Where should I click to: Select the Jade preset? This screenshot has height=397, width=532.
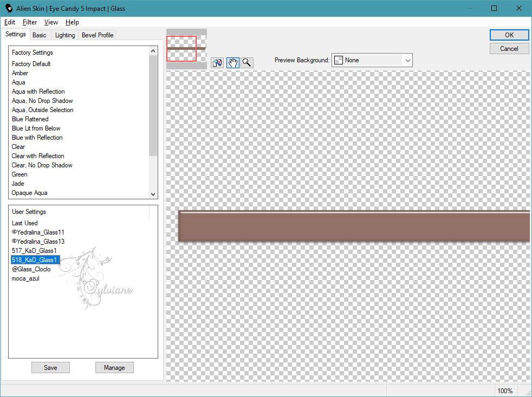tap(18, 183)
